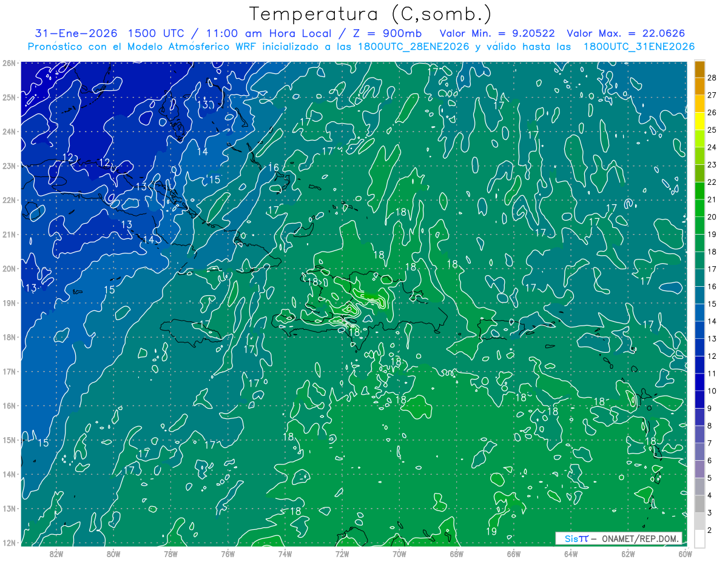Click the '24N' latitude axis label
The width and height of the screenshot is (728, 562).
click(9, 132)
